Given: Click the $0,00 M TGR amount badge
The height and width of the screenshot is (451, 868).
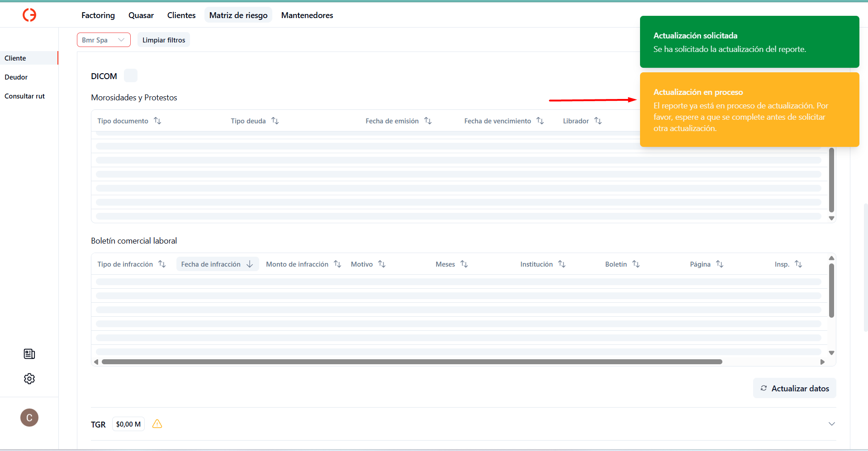Looking at the screenshot, I should click(x=128, y=424).
